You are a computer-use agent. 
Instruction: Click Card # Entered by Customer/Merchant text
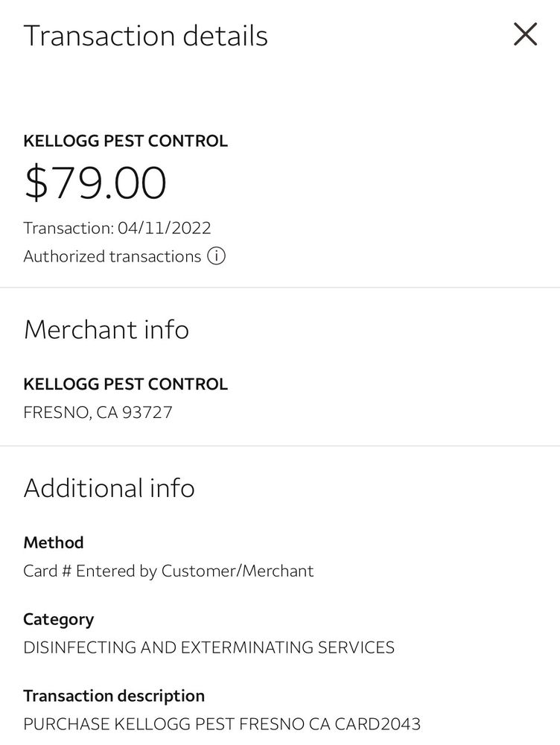point(168,571)
